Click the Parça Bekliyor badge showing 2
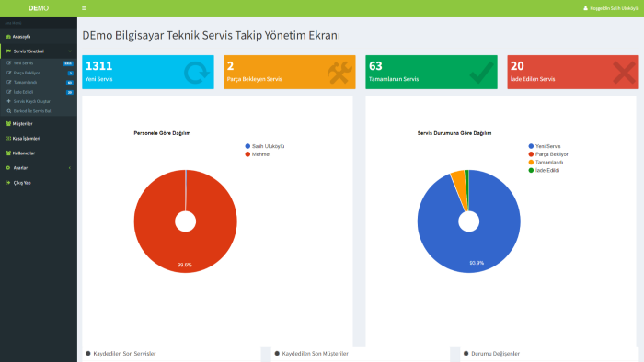The image size is (644, 362). [x=70, y=73]
